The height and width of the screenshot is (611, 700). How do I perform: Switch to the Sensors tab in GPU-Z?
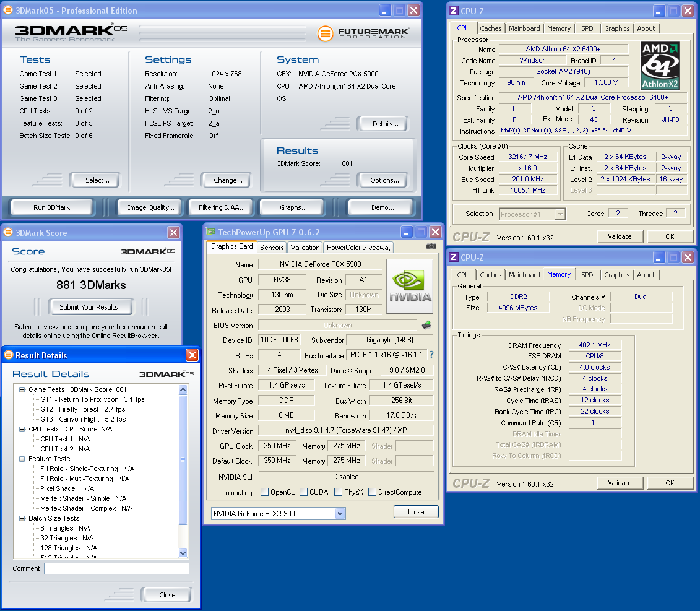(272, 247)
